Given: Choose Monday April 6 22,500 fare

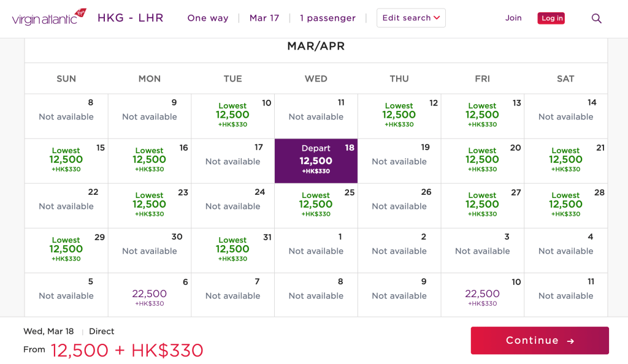Looking at the screenshot, I should point(150,295).
